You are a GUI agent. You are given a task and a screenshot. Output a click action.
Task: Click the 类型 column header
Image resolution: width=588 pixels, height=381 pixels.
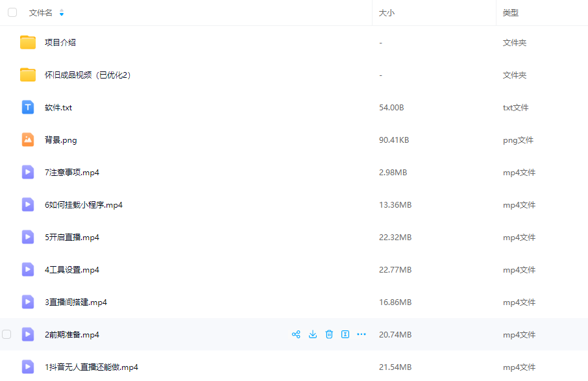coord(510,13)
